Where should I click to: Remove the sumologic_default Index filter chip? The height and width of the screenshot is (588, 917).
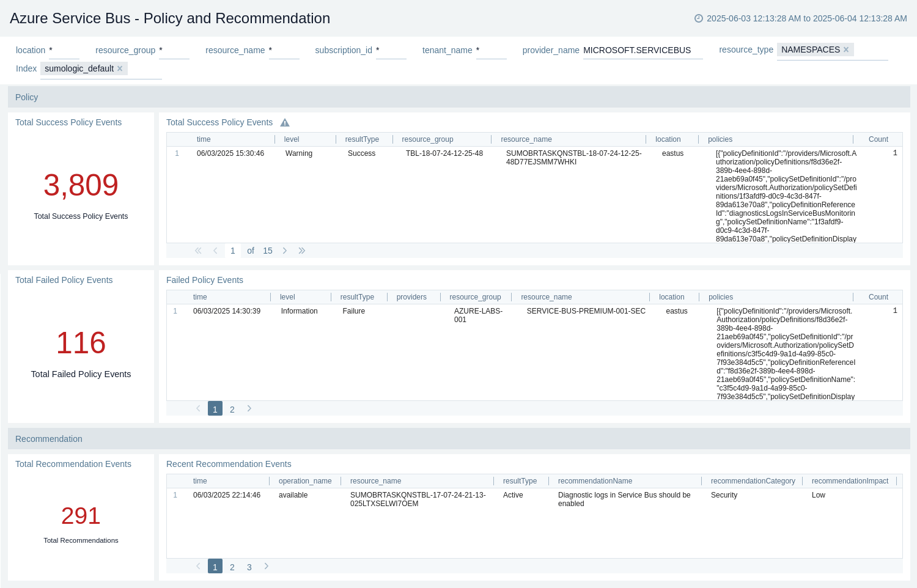coord(120,68)
